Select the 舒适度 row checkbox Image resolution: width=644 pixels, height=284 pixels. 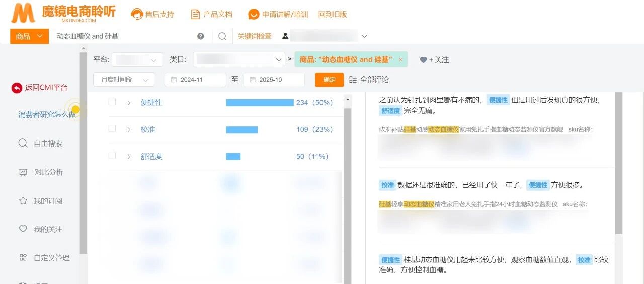(x=112, y=156)
